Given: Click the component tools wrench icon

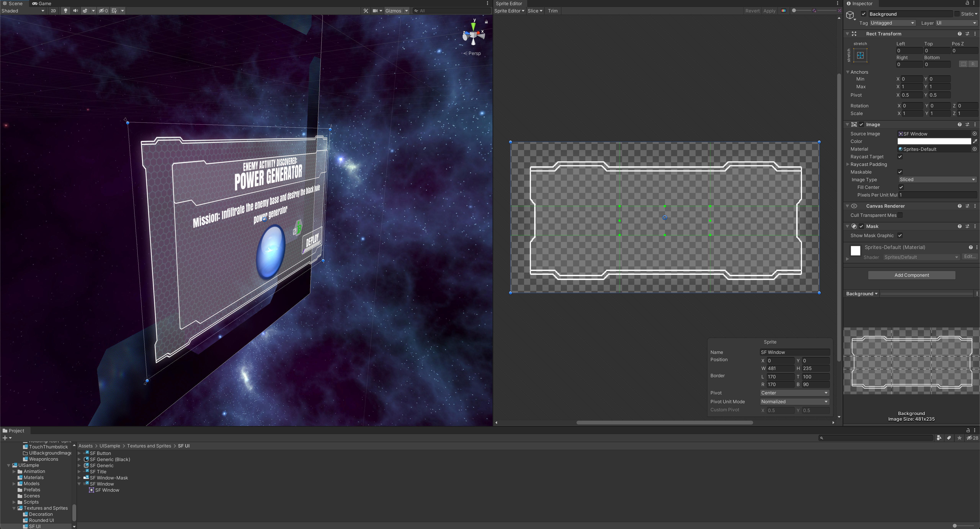Looking at the screenshot, I should pyautogui.click(x=366, y=11).
